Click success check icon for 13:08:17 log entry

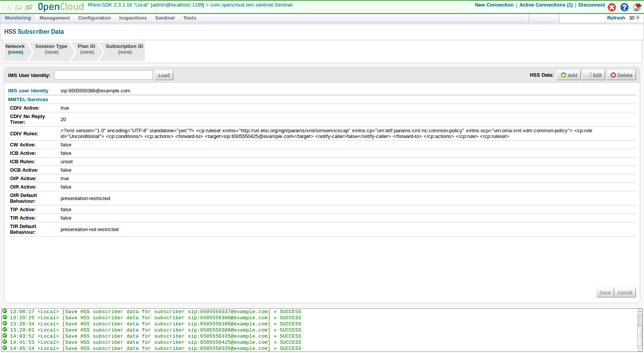[5, 312]
